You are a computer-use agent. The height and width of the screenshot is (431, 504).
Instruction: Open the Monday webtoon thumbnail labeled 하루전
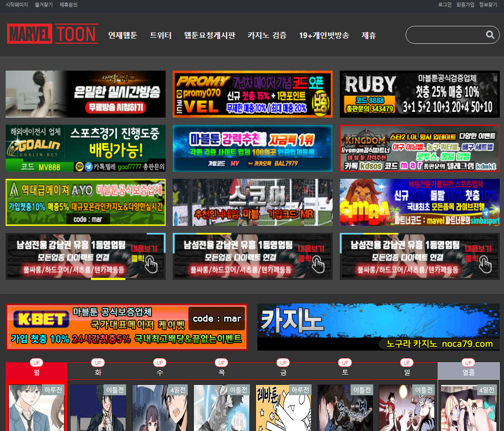(37, 408)
